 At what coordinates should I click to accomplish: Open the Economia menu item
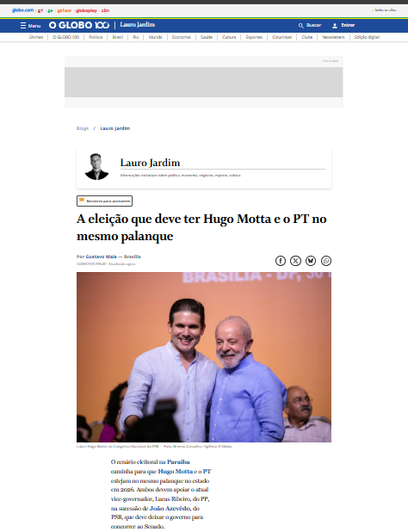[181, 37]
